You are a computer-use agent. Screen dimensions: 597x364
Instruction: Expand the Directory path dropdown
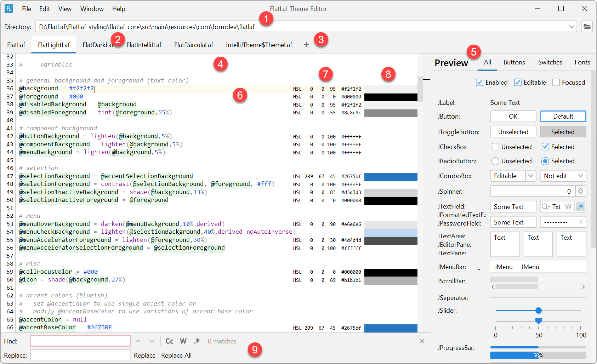[x=572, y=27]
